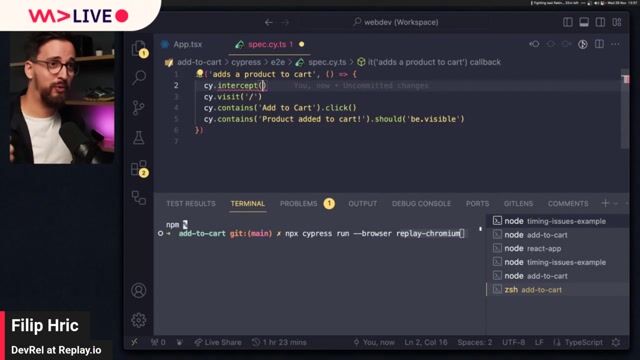Change end of line via LF
Screen dimensions: 640x360
(539, 342)
